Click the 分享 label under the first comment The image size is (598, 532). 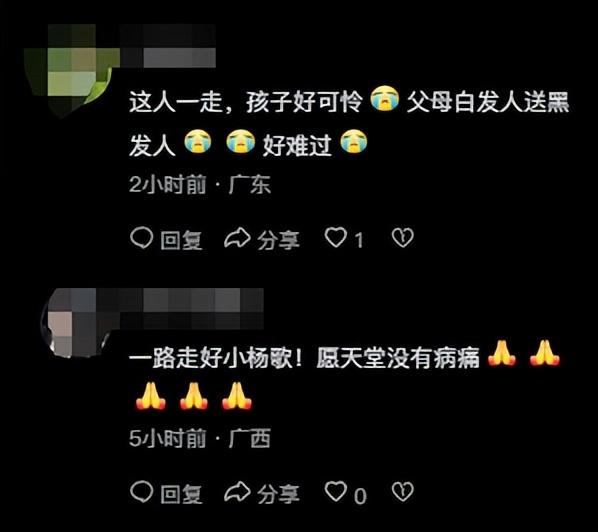[x=278, y=240]
